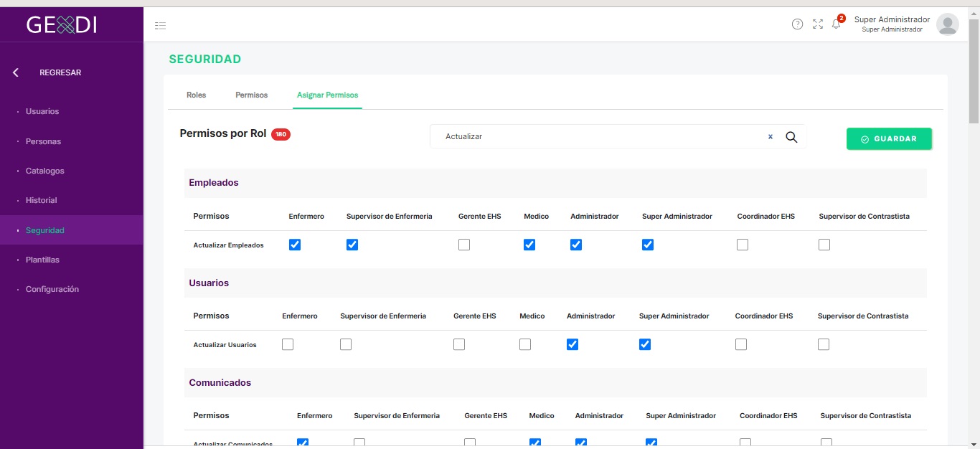Open the Roles tab
This screenshot has height=449, width=980.
point(196,95)
